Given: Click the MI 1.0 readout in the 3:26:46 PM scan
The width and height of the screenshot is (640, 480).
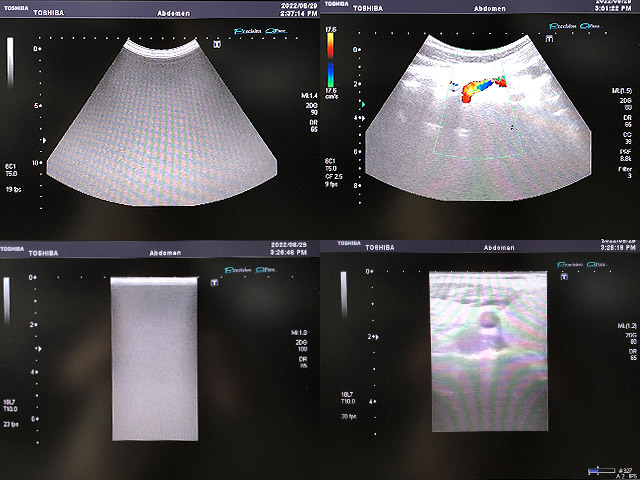Looking at the screenshot, I should 299,333.
